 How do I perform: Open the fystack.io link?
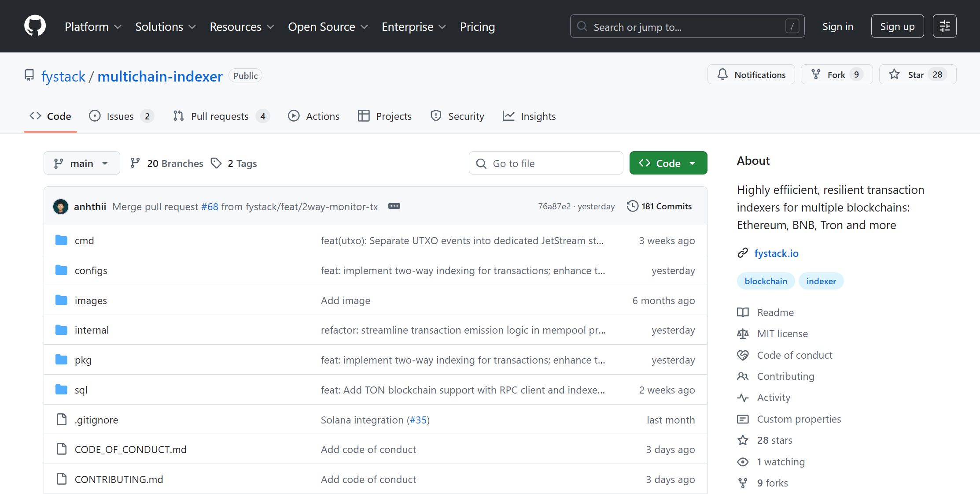[x=776, y=253]
